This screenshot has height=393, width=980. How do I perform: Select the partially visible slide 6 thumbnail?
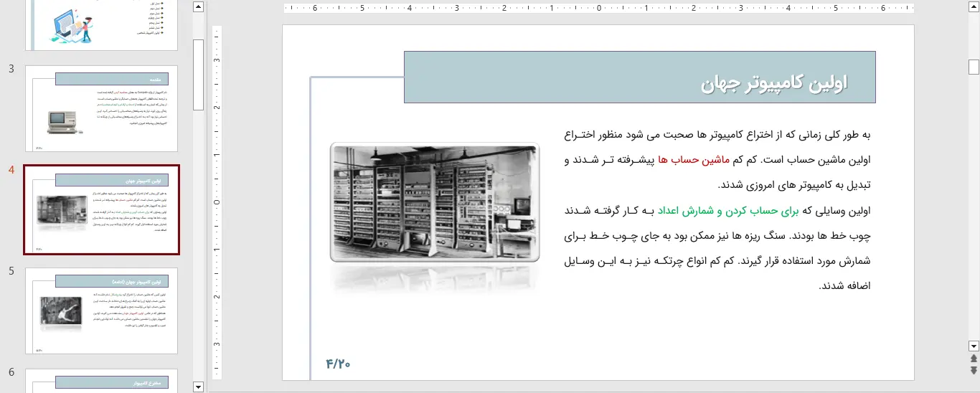(101, 381)
